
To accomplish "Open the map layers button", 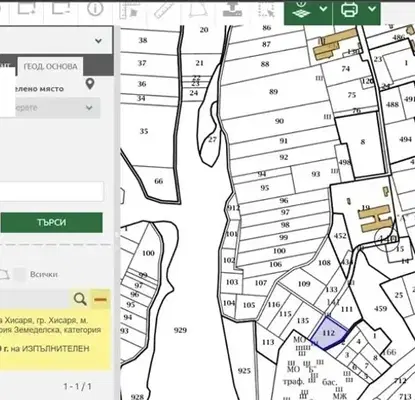I will click(301, 10).
